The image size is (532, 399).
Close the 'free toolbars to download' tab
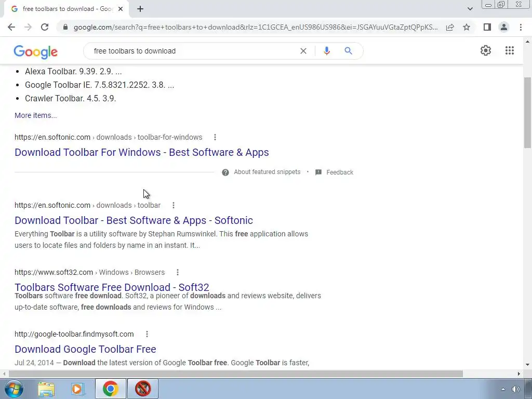click(x=121, y=9)
